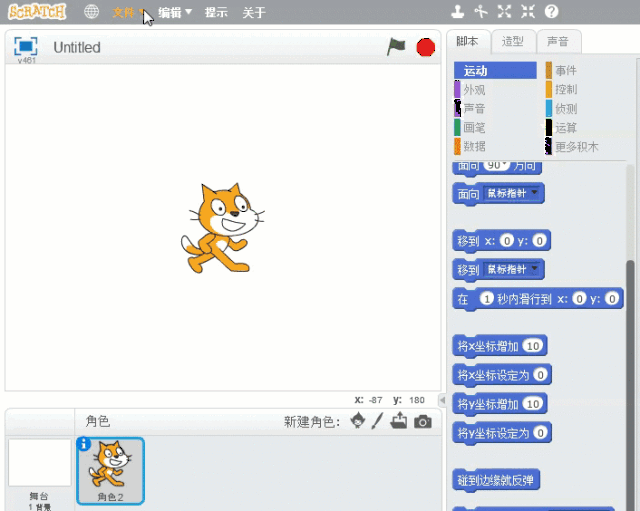Switch to the 声音 tab
Image resolution: width=640 pixels, height=511 pixels.
click(x=558, y=42)
